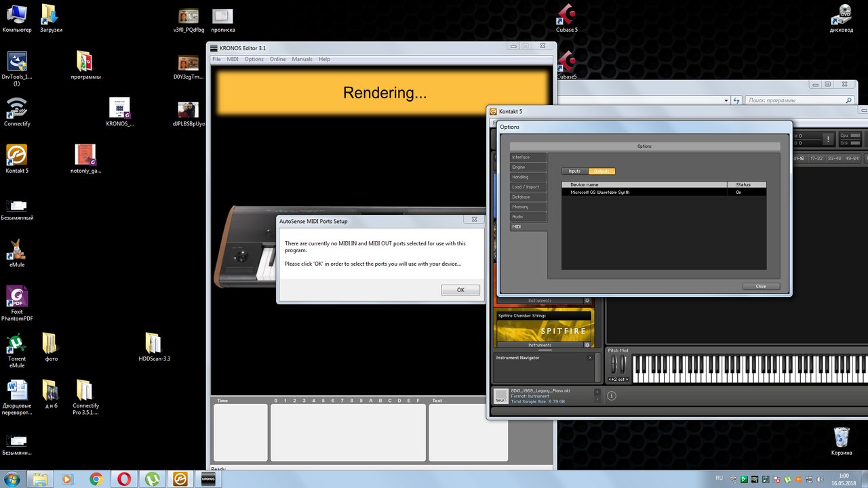The height and width of the screenshot is (488, 868).
Task: Close the Kontakt Options dialog with Close button
Action: (x=761, y=287)
